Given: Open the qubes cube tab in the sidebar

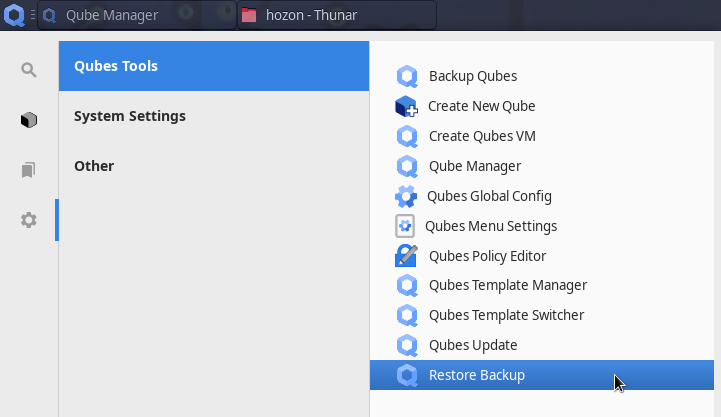Looking at the screenshot, I should click(29, 120).
